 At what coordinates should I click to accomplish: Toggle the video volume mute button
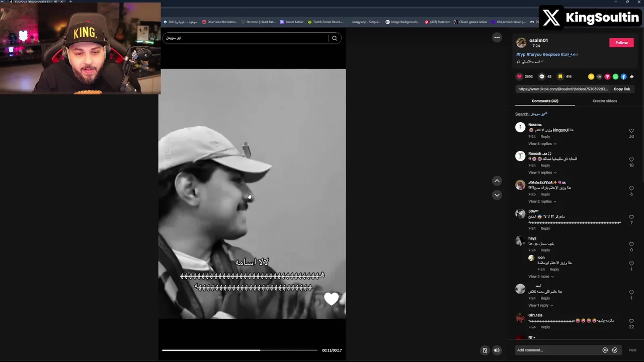497,350
